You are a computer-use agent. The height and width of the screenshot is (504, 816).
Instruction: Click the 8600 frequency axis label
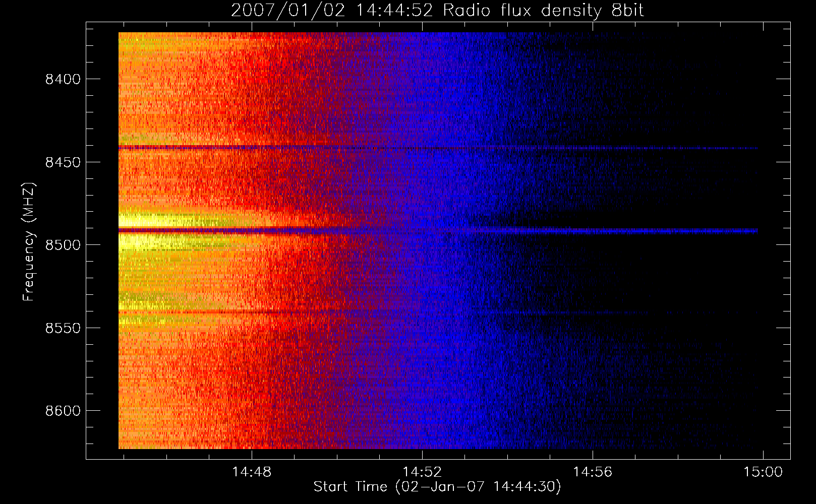pyautogui.click(x=63, y=411)
